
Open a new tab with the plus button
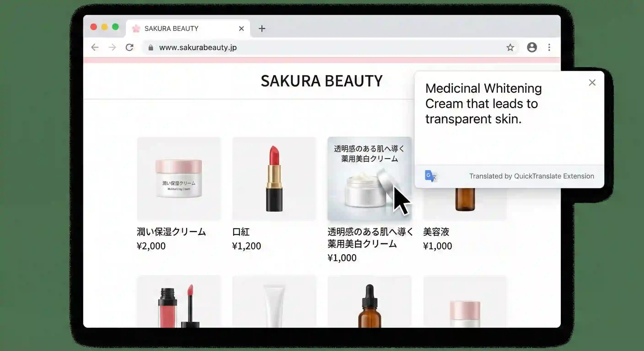262,28
